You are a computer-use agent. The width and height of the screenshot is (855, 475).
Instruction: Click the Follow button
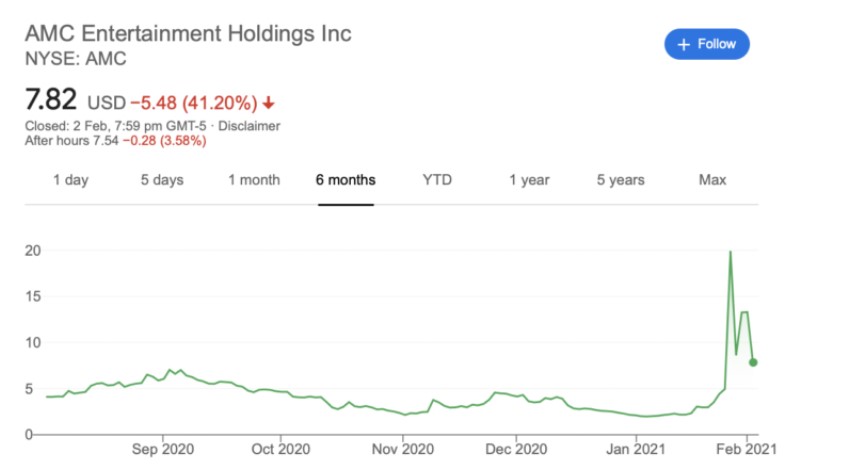point(707,44)
